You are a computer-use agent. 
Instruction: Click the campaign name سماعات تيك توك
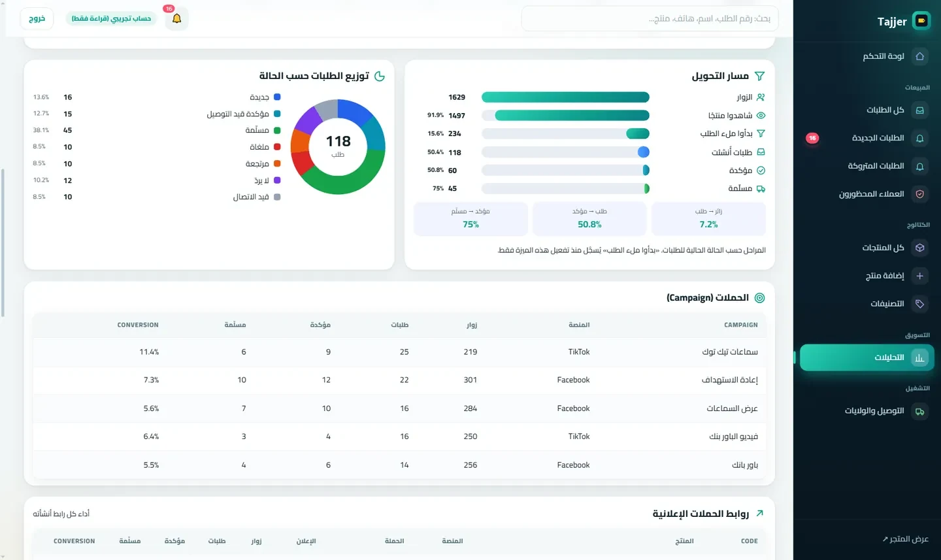(730, 352)
